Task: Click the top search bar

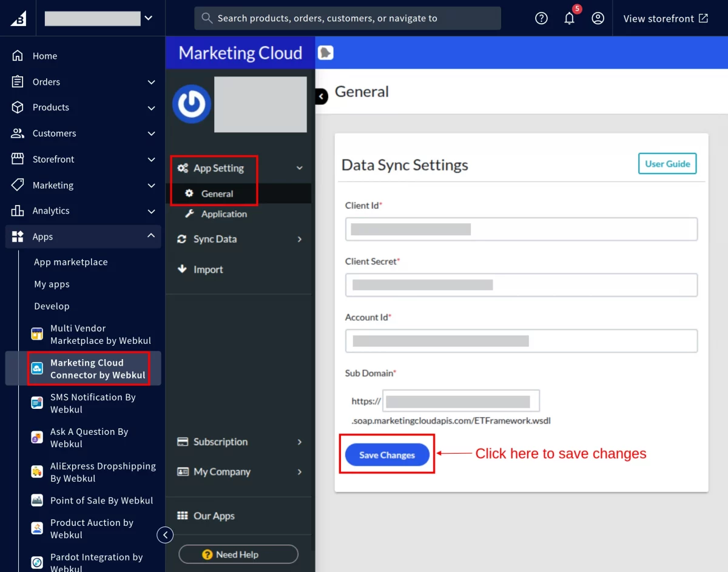Action: coord(348,18)
